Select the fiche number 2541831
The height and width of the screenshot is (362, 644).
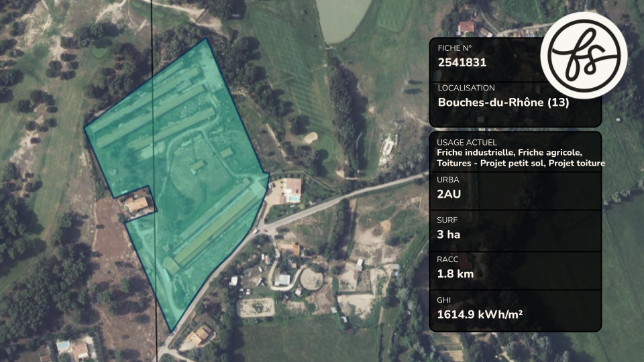tap(462, 62)
